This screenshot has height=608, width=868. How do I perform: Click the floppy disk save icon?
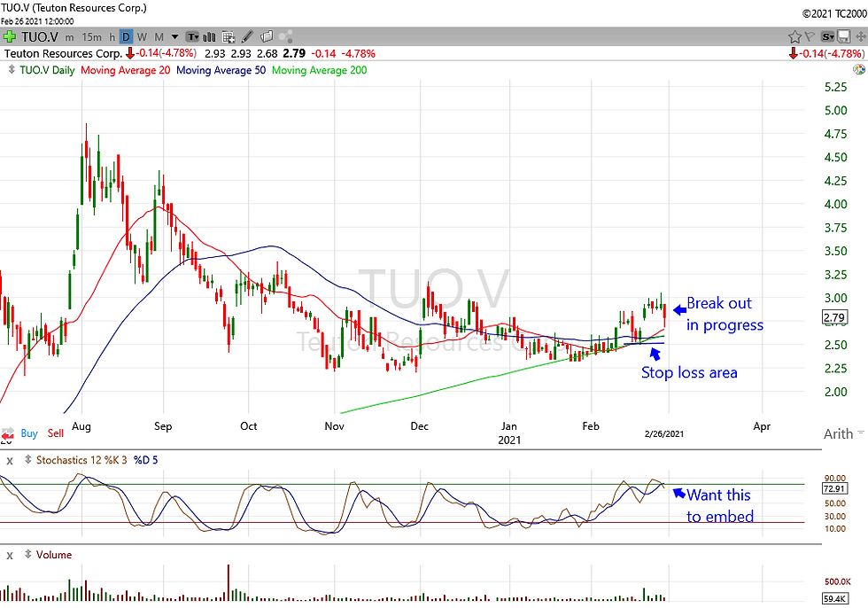[843, 37]
